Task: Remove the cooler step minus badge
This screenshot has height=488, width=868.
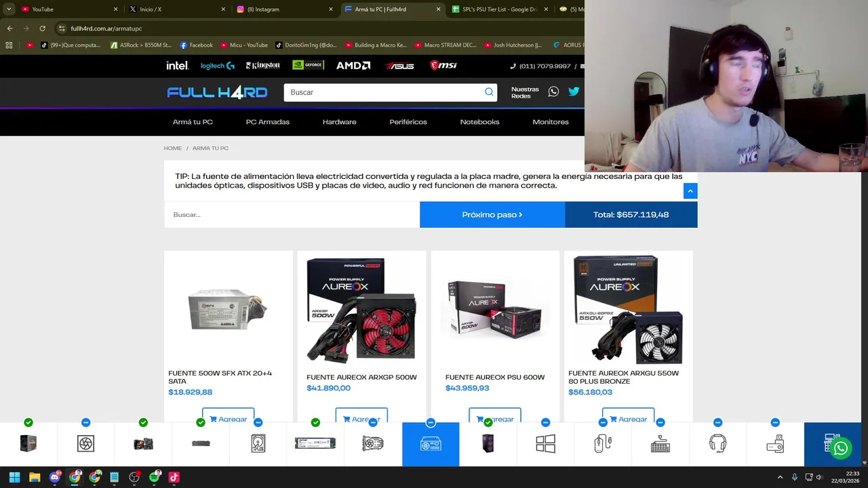Action: [x=85, y=422]
